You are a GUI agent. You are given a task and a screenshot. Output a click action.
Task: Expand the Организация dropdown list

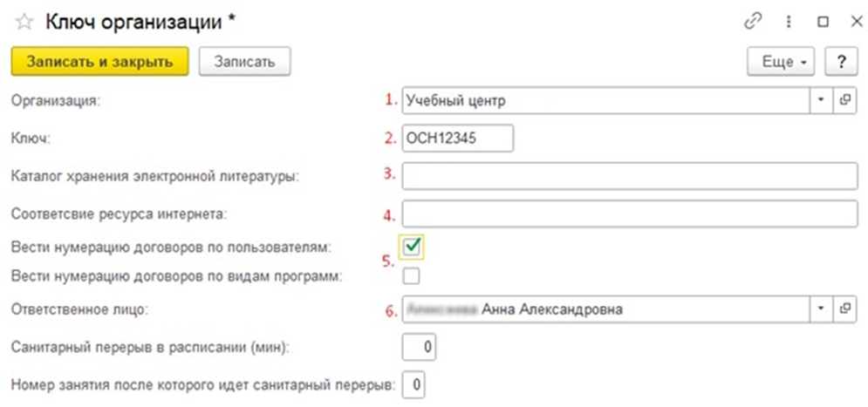click(x=821, y=100)
